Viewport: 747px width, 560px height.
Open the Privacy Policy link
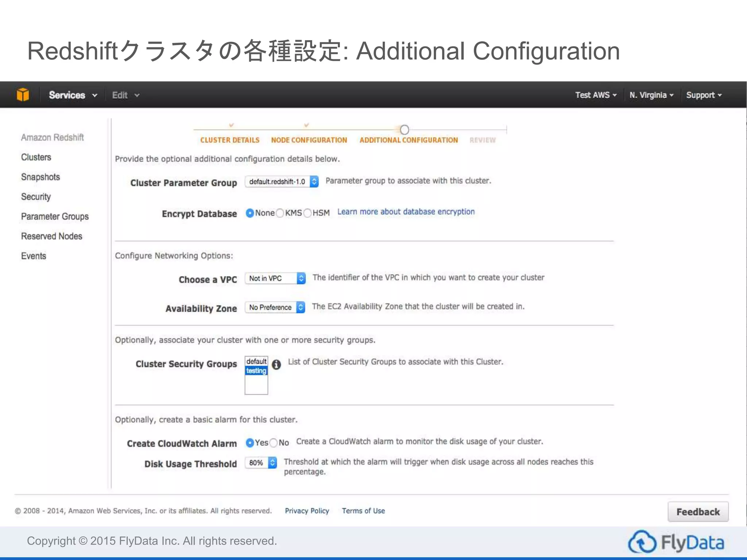(307, 511)
